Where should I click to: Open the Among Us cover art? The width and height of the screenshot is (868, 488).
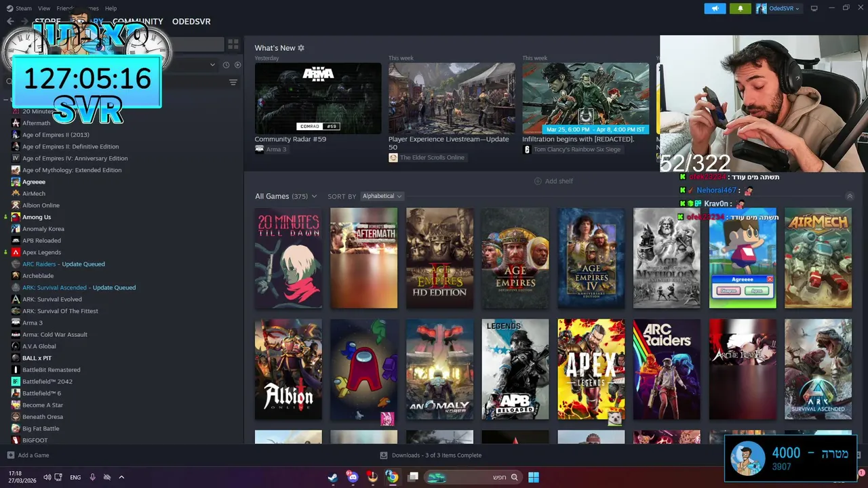point(364,369)
